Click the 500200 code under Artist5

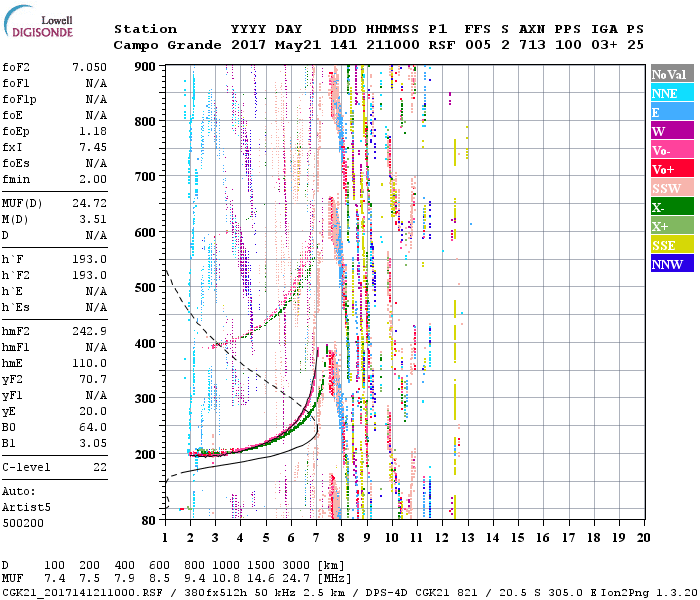coord(23,523)
